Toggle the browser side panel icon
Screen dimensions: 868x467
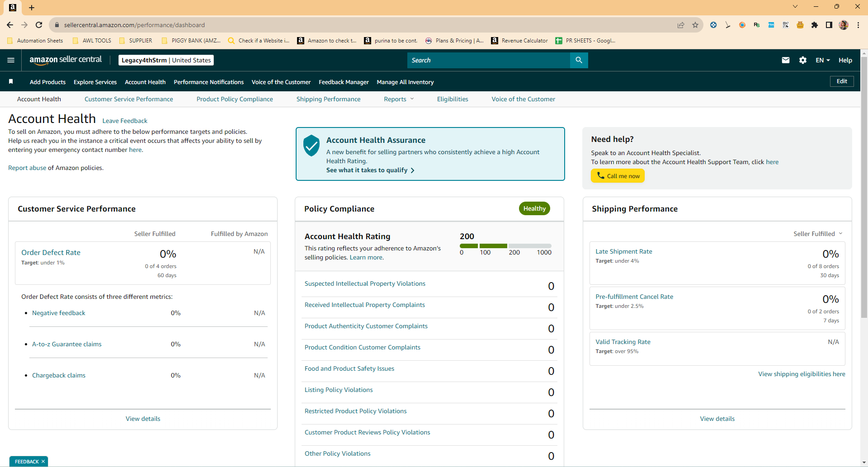tap(829, 25)
